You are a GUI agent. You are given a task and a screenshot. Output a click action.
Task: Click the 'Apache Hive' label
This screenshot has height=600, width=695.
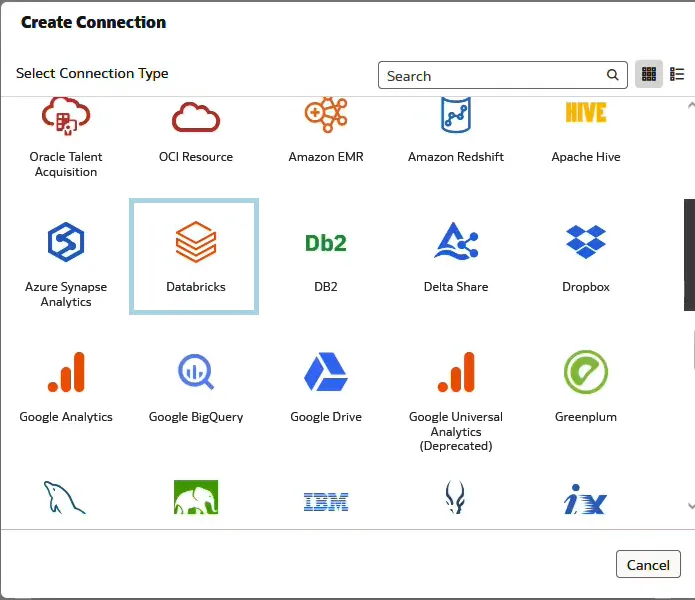click(586, 157)
